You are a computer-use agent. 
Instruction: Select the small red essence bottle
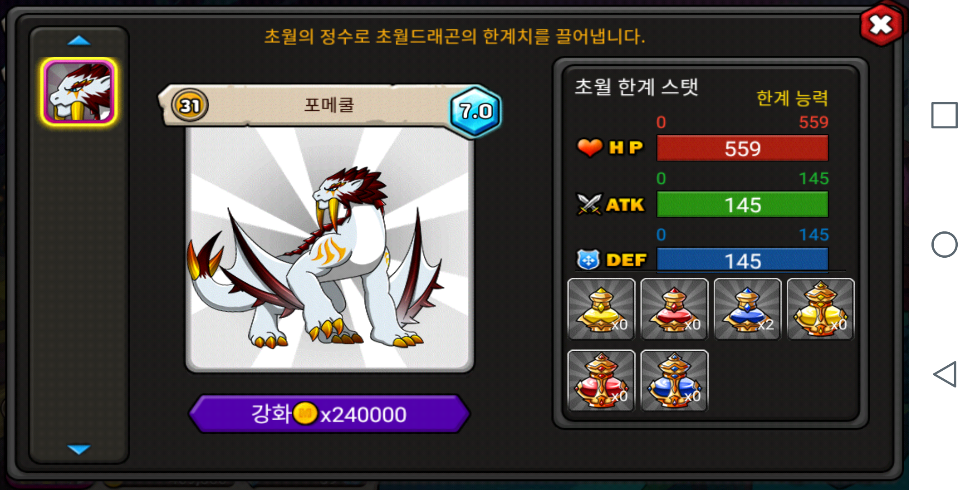coord(674,309)
